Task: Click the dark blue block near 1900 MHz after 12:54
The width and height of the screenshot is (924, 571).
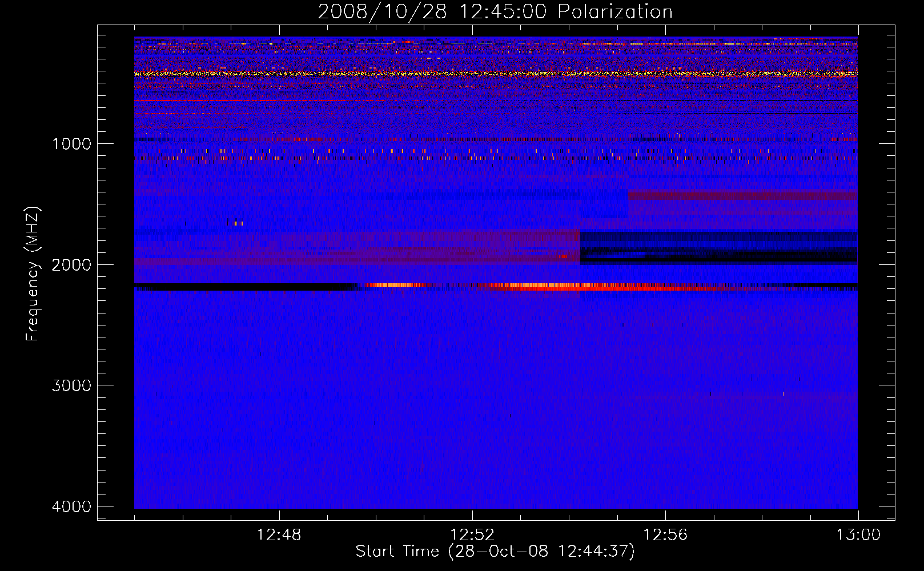Action: point(719,247)
